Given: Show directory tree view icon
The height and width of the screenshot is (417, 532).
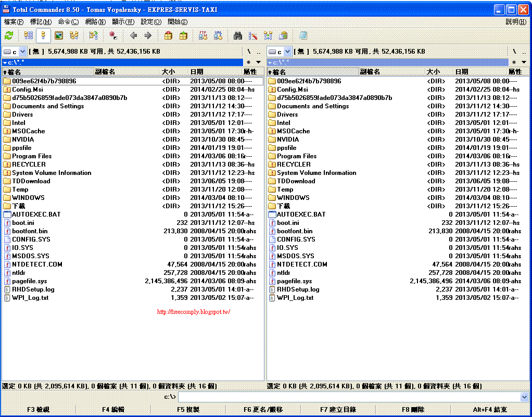Looking at the screenshot, I should [x=74, y=35].
